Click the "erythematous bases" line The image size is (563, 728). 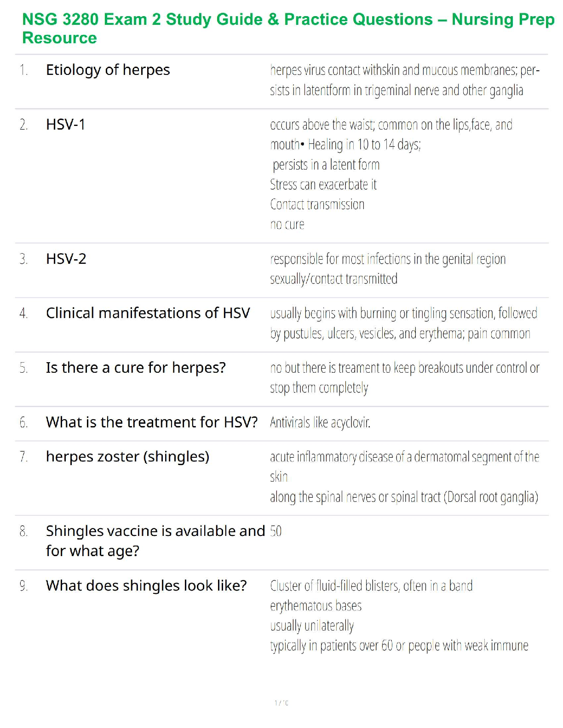pos(316,606)
